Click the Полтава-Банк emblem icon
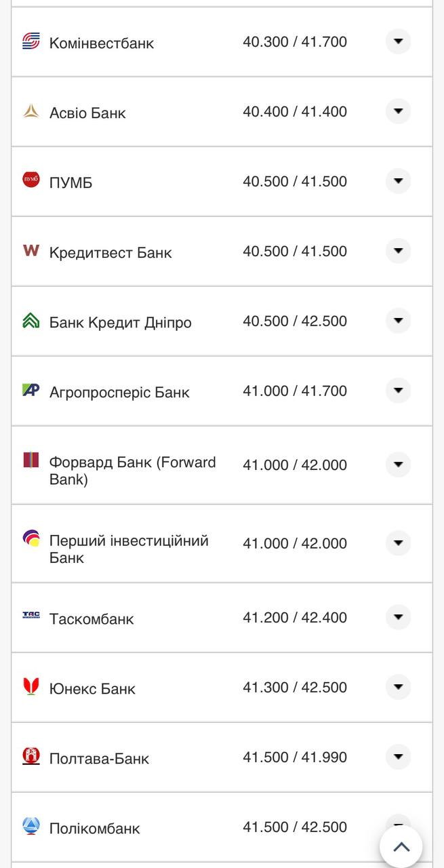This screenshot has width=444, height=868. point(30,755)
